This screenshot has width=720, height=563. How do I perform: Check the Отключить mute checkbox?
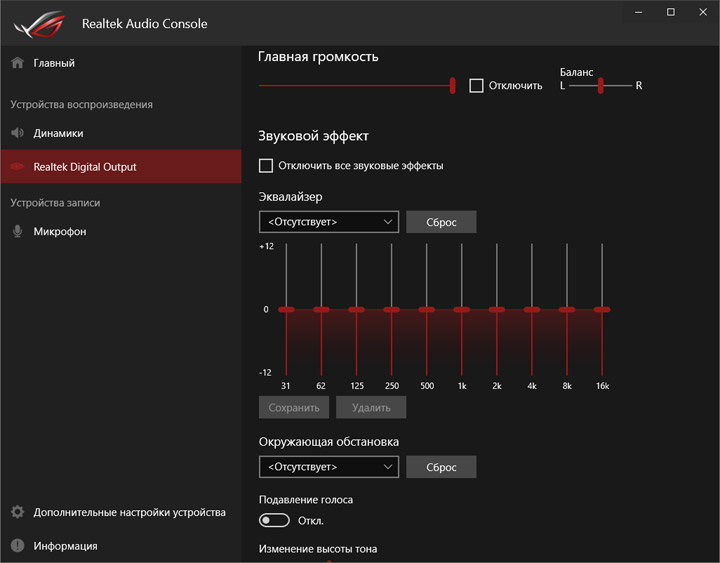pyautogui.click(x=476, y=85)
